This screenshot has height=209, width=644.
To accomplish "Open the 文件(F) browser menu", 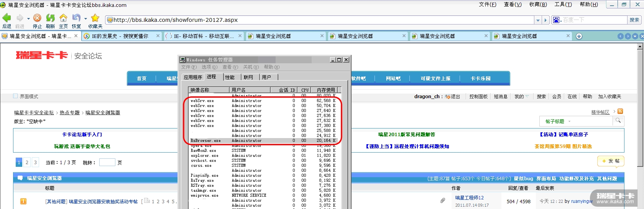I will [487, 5].
